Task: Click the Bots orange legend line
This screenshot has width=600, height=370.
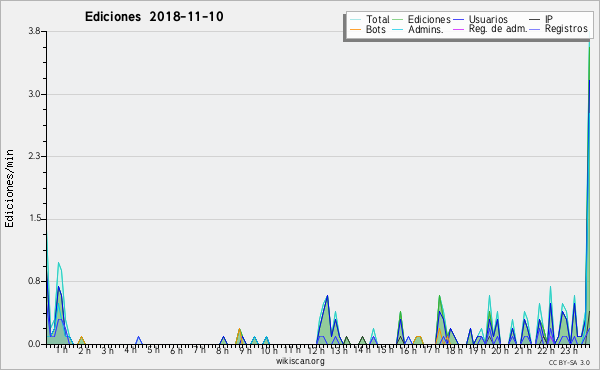Action: tap(355, 29)
